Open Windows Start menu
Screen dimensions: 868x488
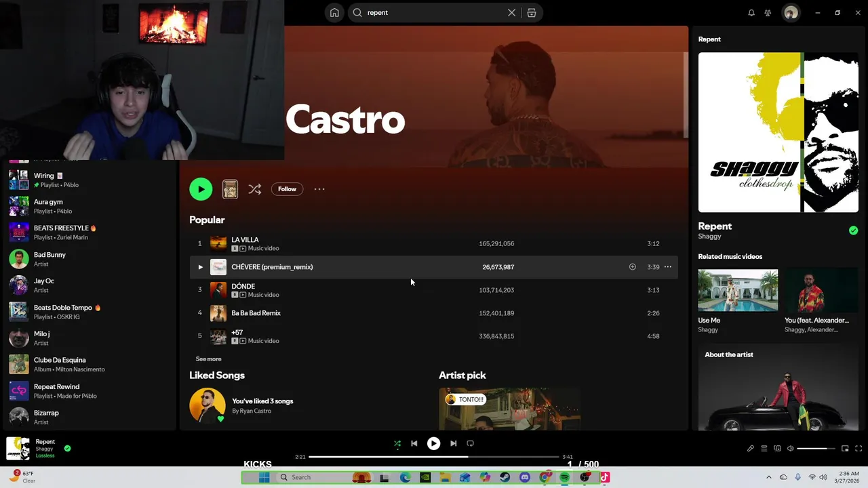point(264,477)
